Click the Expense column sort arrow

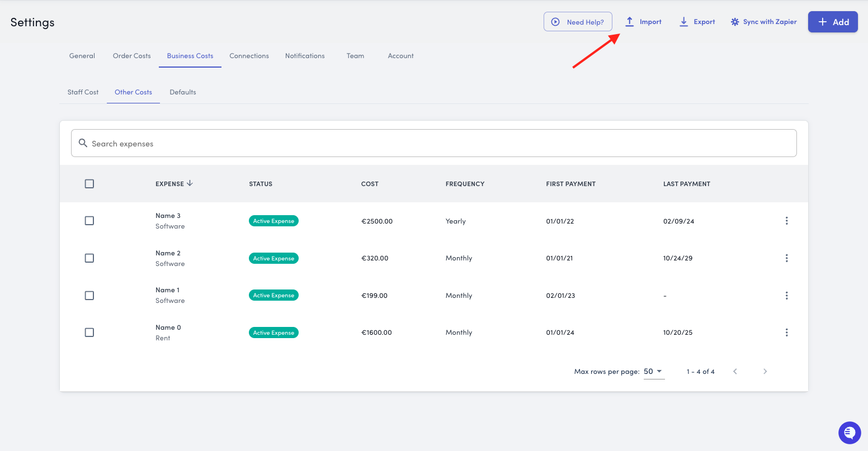point(190,183)
